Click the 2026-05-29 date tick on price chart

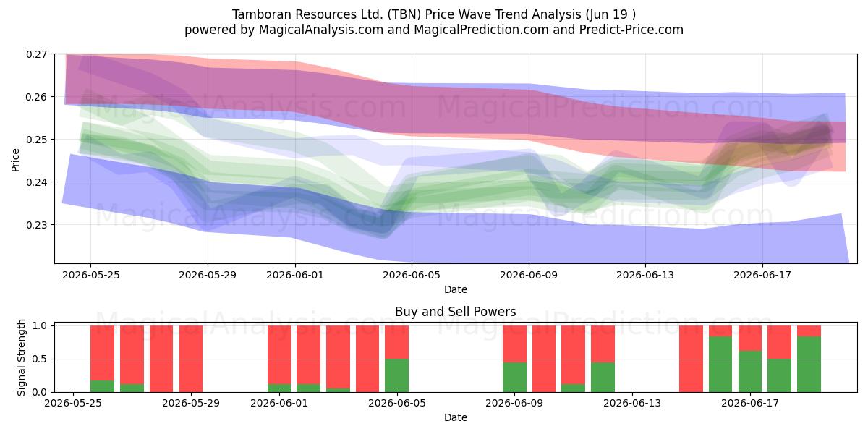208,275
